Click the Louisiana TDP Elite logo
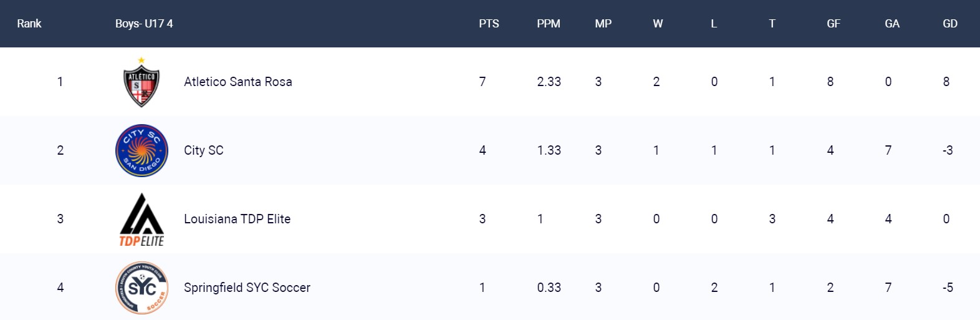 142,220
